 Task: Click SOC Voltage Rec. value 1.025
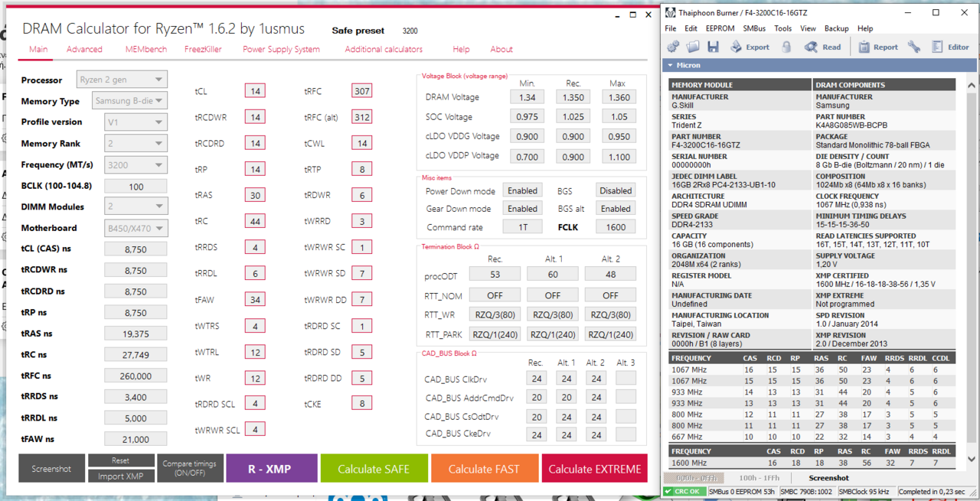573,117
